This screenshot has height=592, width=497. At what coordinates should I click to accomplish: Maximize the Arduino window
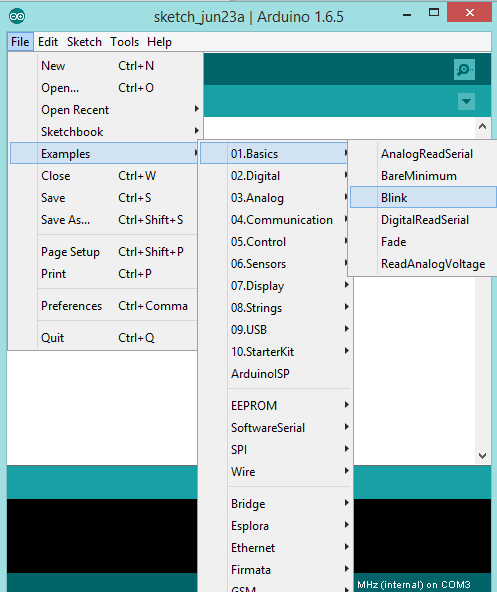[x=434, y=13]
